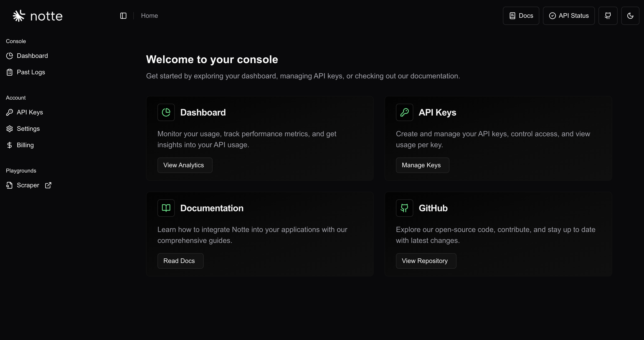644x340 pixels.
Task: Click the Documentation card book icon
Action: [166, 208]
